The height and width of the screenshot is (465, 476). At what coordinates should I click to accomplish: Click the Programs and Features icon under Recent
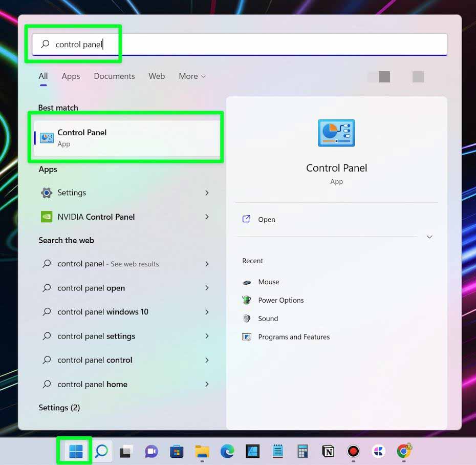click(247, 337)
